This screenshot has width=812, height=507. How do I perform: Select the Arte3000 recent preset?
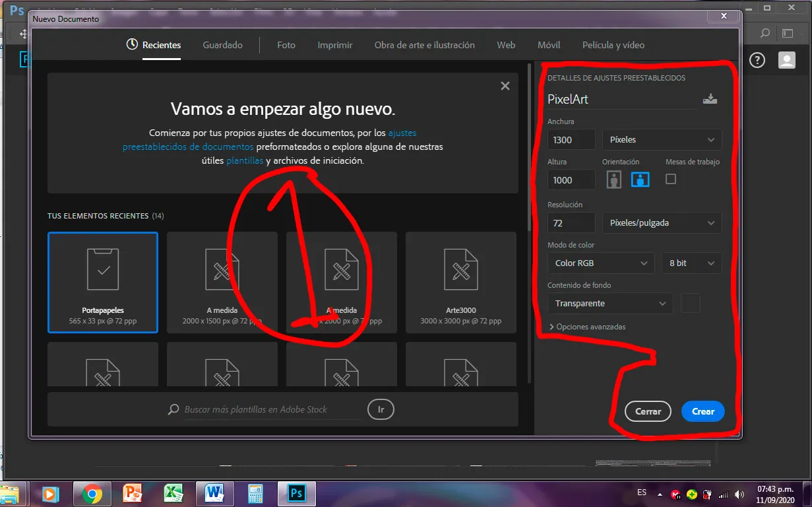(461, 283)
